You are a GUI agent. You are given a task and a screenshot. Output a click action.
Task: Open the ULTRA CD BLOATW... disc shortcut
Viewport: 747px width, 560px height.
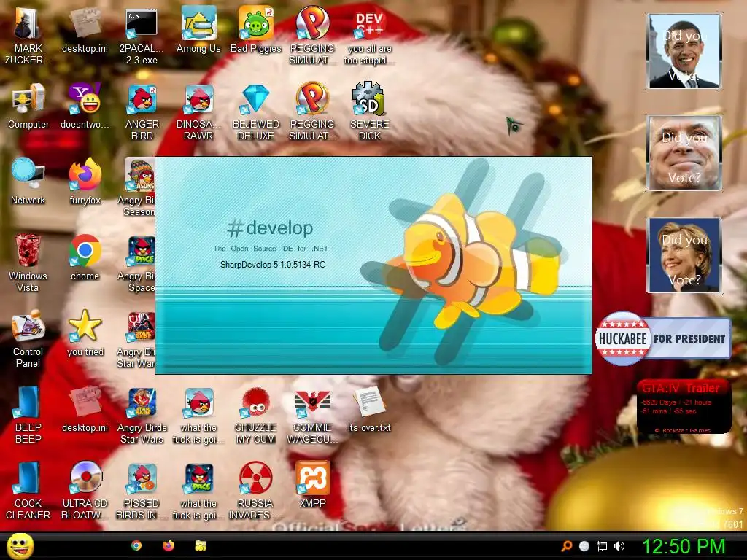tap(85, 491)
